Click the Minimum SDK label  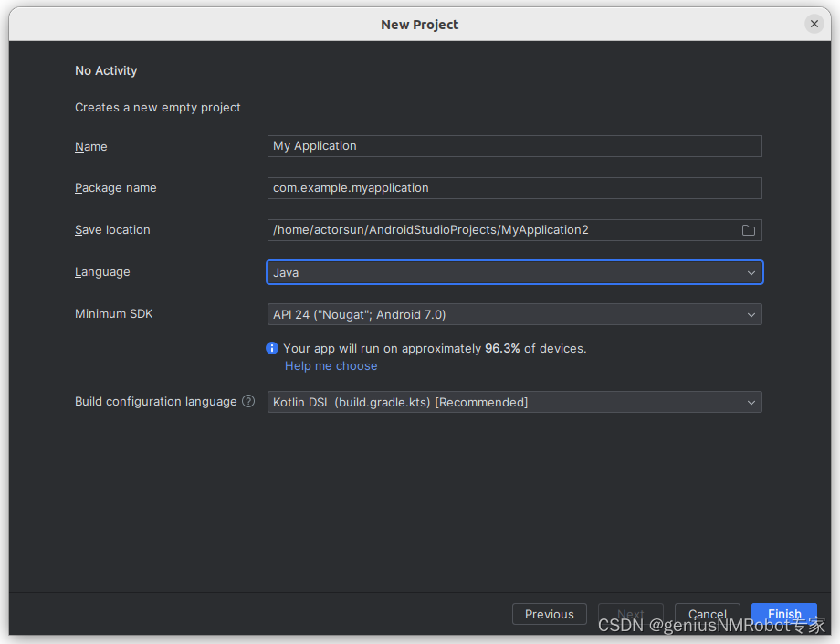click(113, 313)
